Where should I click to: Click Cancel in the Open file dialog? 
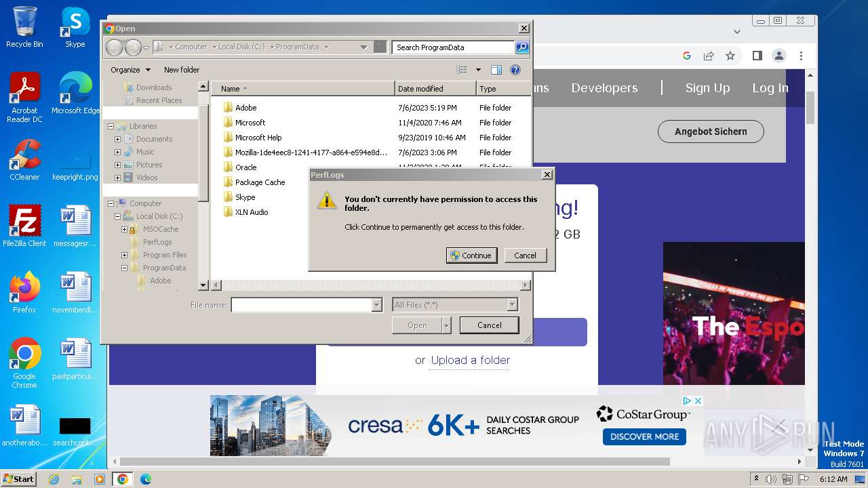(x=489, y=325)
